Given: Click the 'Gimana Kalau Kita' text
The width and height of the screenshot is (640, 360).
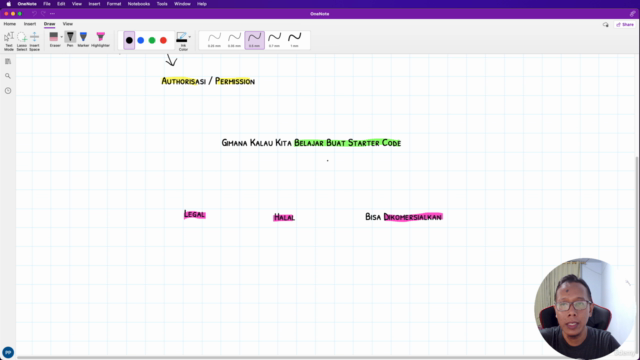Looking at the screenshot, I should point(257,143).
